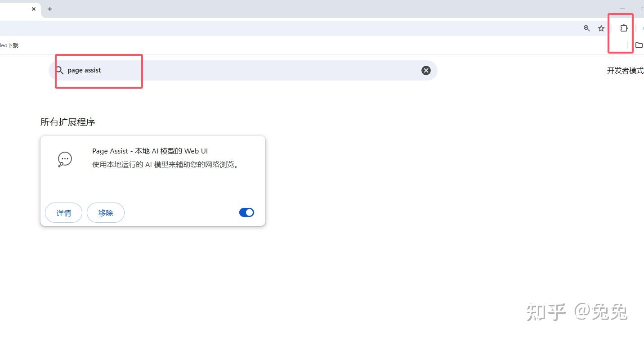The image size is (644, 338).
Task: Open 详情 details for Page Assist
Action: coord(63,213)
